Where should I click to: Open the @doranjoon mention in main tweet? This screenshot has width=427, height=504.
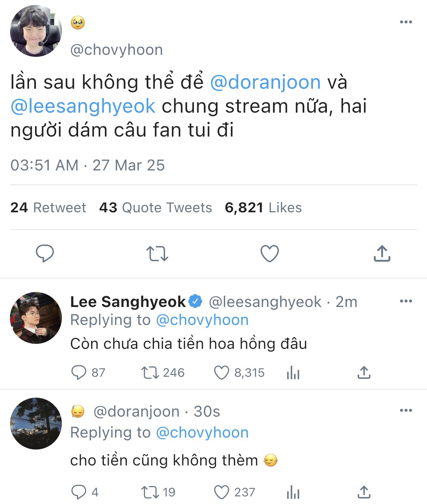coord(265,82)
